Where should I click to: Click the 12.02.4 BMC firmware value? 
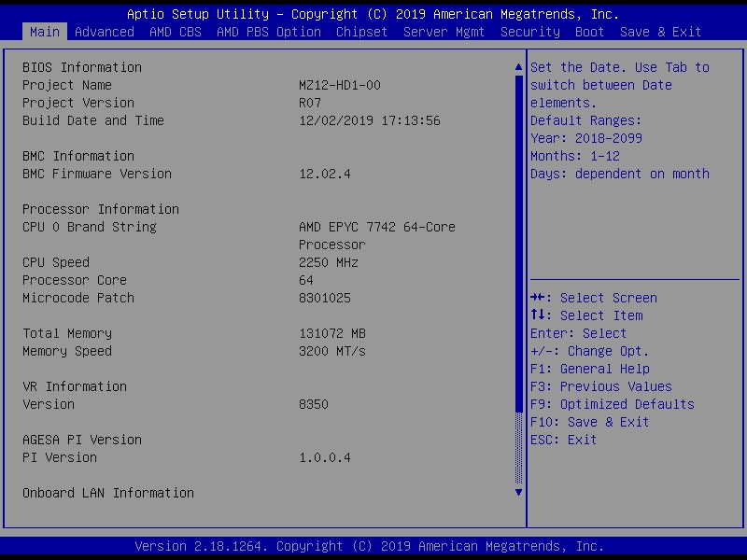pyautogui.click(x=325, y=174)
